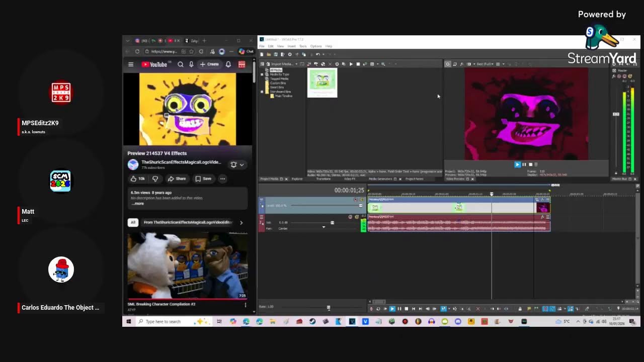The image size is (644, 362).
Task: Show next related-video filter chips
Action: coord(241,222)
